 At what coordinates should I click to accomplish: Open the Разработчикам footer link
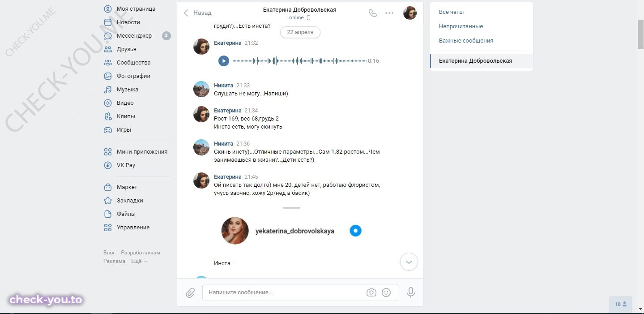pyautogui.click(x=141, y=253)
